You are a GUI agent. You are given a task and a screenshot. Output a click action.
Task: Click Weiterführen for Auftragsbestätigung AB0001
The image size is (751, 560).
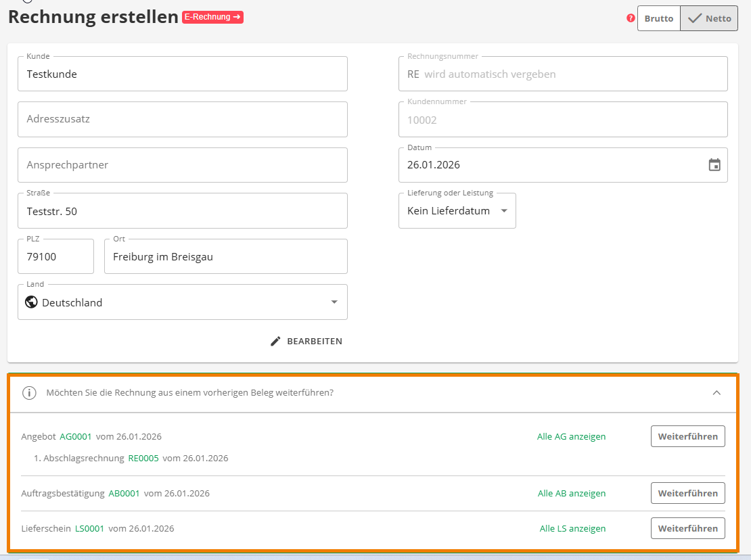click(x=688, y=493)
